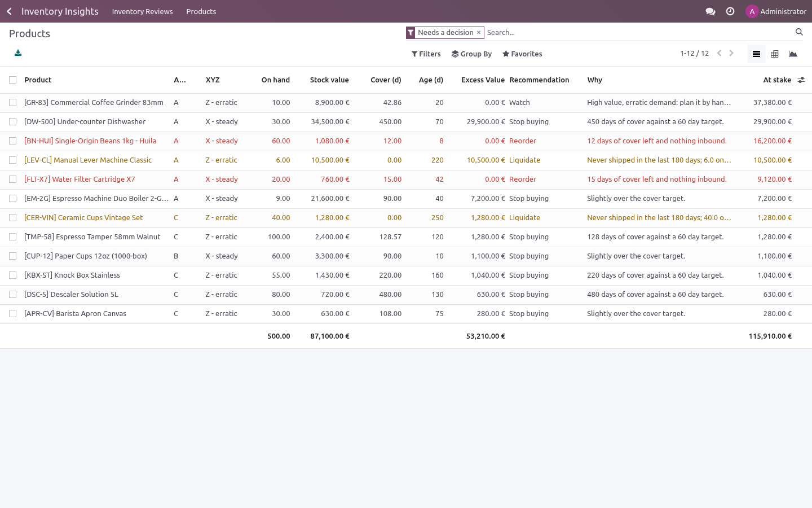812x508 pixels.
Task: Open the Administrator user menu
Action: [x=776, y=11]
